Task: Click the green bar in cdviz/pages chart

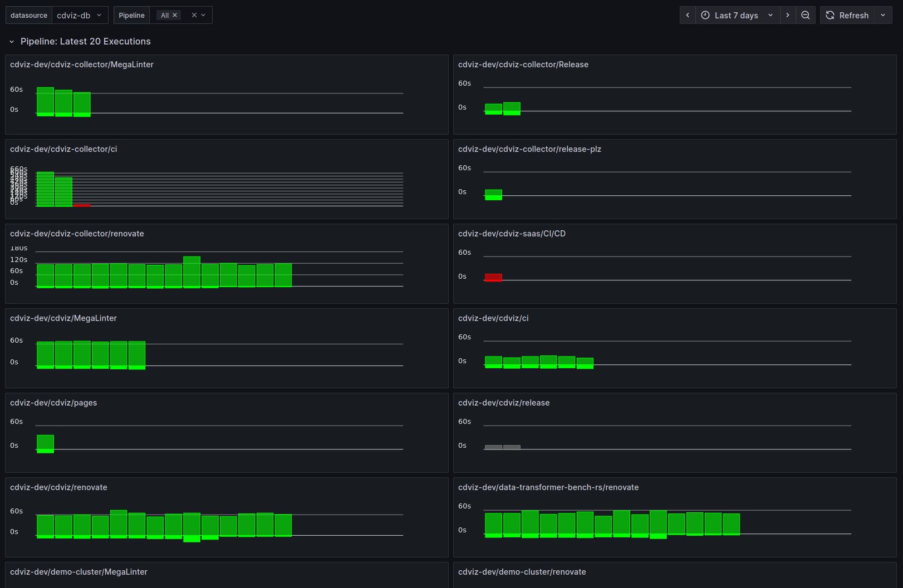Action: click(x=45, y=444)
